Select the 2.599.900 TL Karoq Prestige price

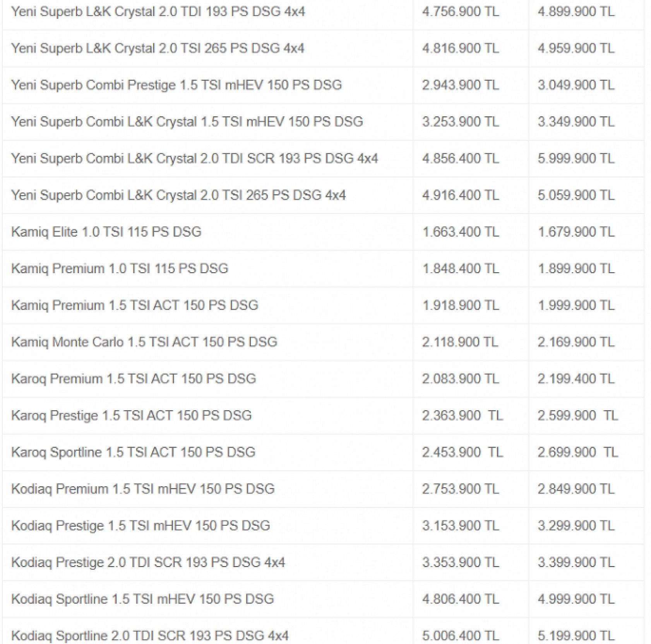click(577, 416)
